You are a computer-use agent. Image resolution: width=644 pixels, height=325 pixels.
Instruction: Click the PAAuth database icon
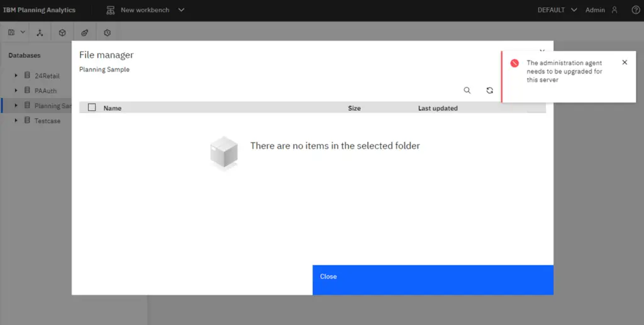click(27, 91)
